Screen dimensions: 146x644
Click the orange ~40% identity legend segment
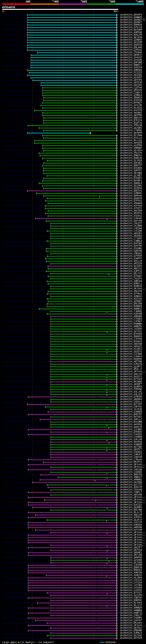point(45,4)
